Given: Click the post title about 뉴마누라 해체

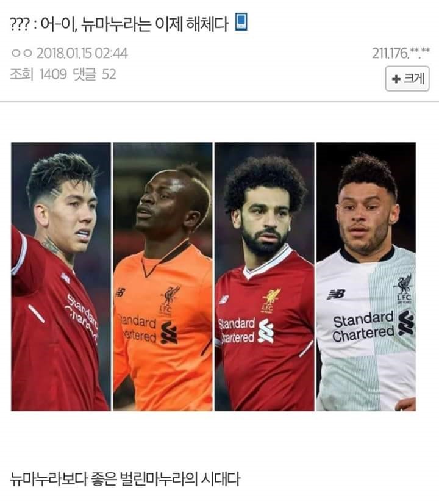Looking at the screenshot, I should pos(119,23).
